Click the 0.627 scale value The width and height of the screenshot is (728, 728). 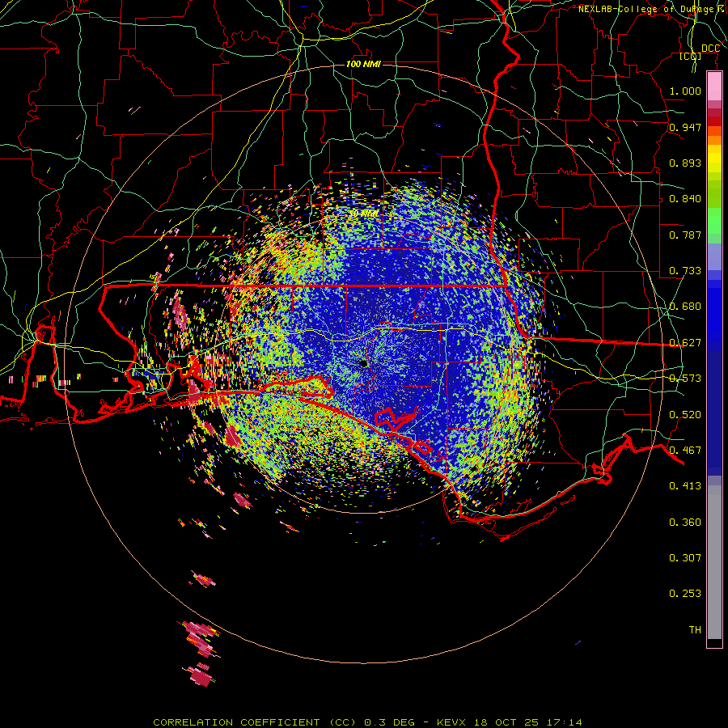685,343
